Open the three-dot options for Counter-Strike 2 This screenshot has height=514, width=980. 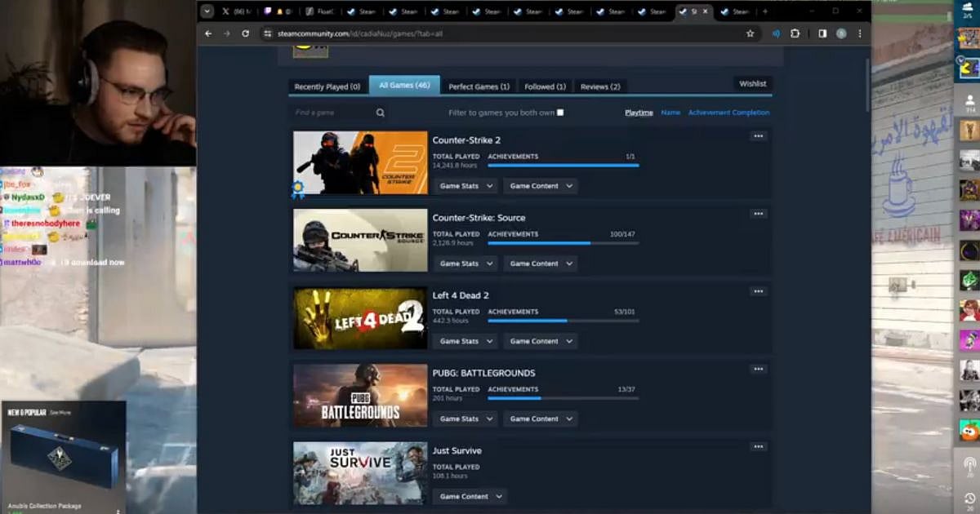click(x=759, y=136)
